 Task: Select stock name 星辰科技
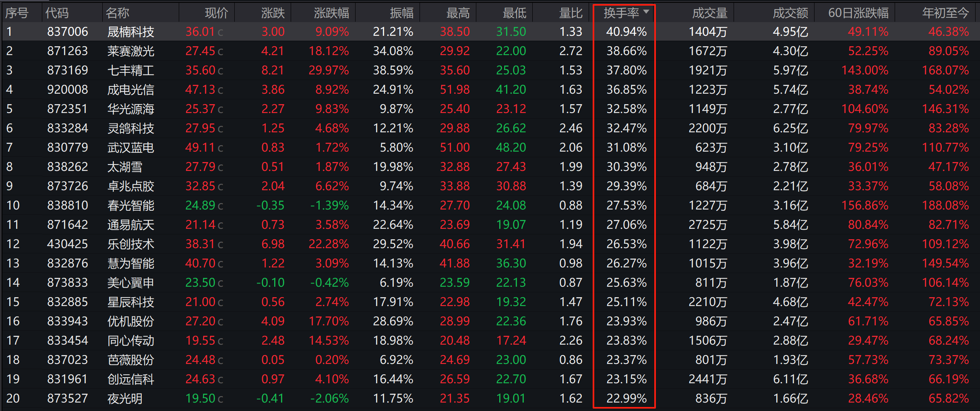click(x=131, y=302)
